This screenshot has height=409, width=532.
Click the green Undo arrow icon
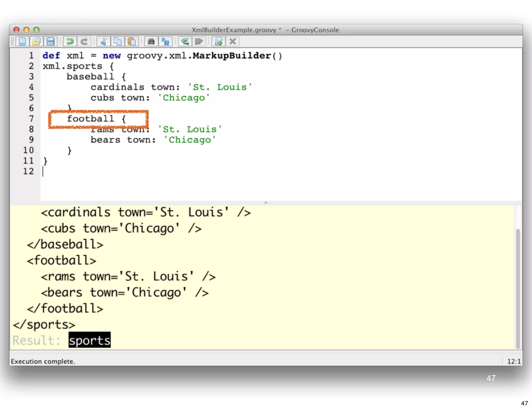tap(70, 42)
